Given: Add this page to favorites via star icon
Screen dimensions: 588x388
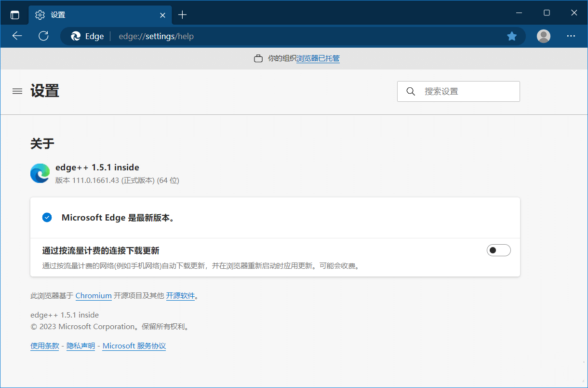Looking at the screenshot, I should [x=512, y=36].
